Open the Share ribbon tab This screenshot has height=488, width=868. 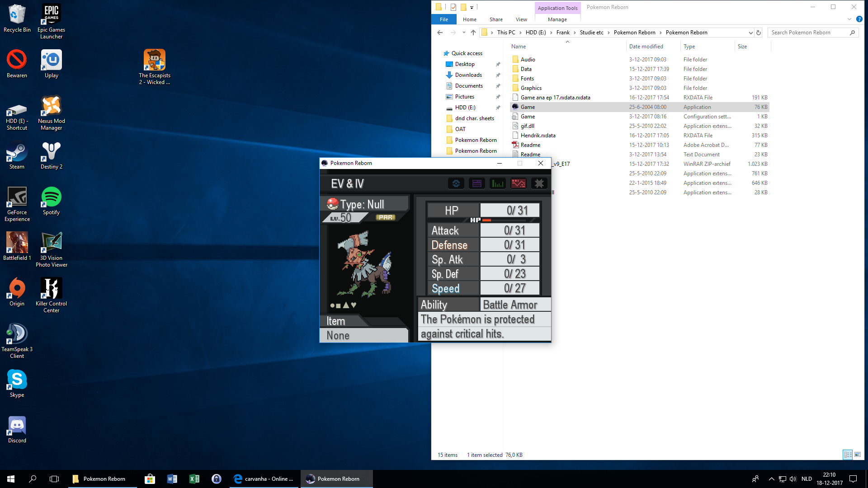coord(496,19)
